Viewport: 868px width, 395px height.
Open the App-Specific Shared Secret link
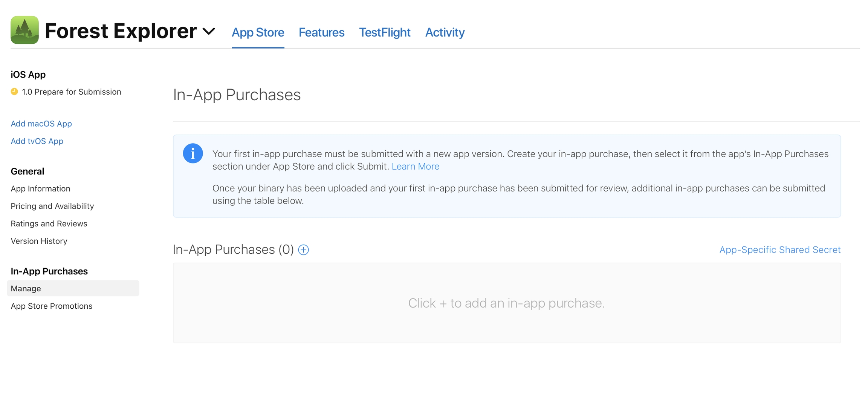pyautogui.click(x=780, y=250)
